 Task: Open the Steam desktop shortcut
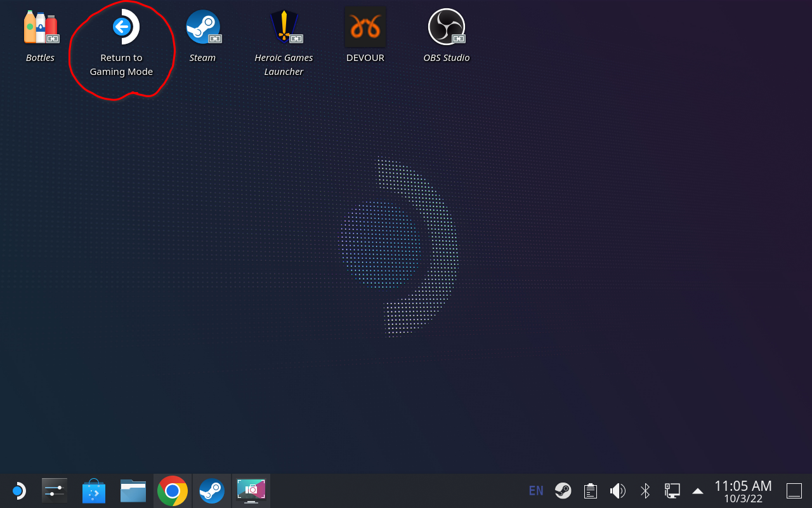[202, 35]
